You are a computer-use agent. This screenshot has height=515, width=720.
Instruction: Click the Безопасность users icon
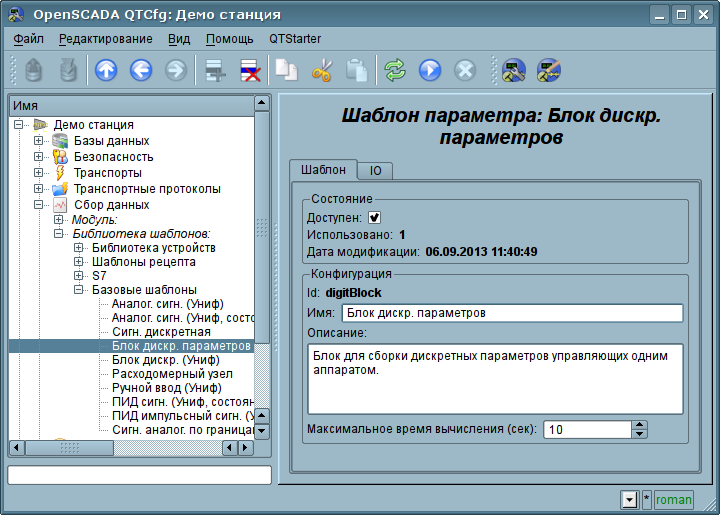click(x=60, y=157)
